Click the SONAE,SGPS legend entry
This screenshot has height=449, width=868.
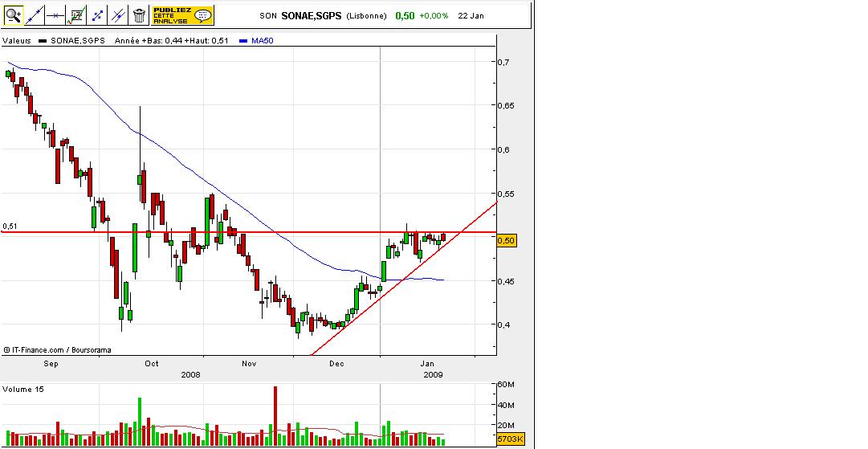[79, 40]
